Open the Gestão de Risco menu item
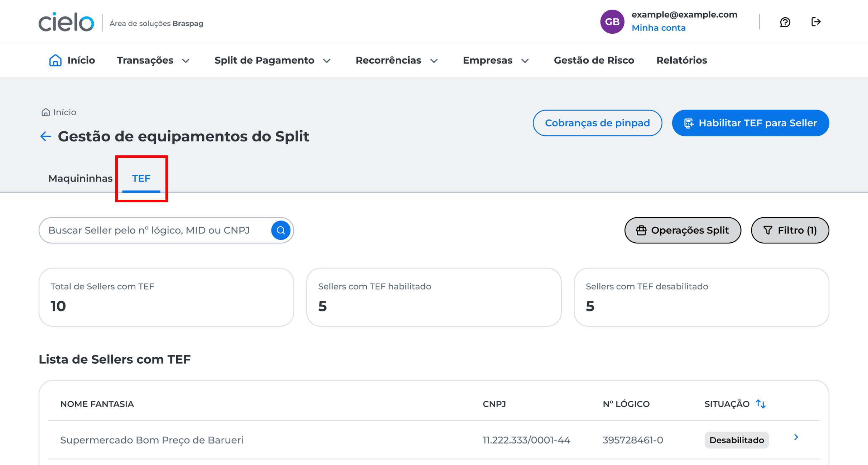 coord(594,60)
